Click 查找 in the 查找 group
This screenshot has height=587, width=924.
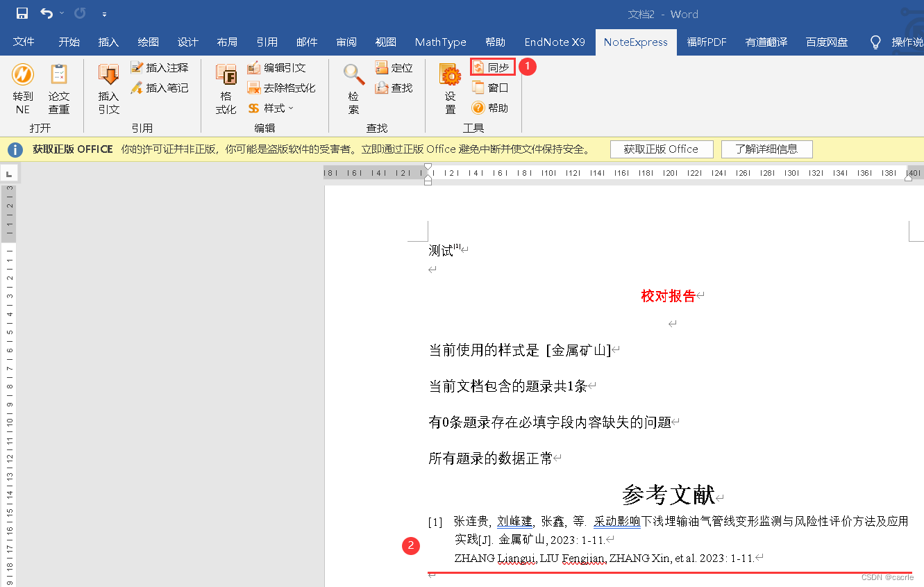pos(394,88)
